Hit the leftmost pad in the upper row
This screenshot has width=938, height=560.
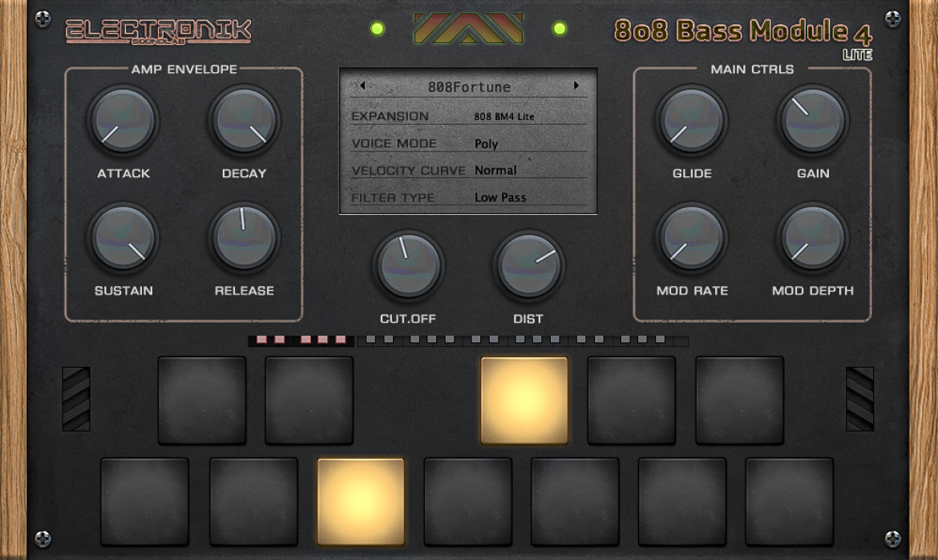click(202, 401)
